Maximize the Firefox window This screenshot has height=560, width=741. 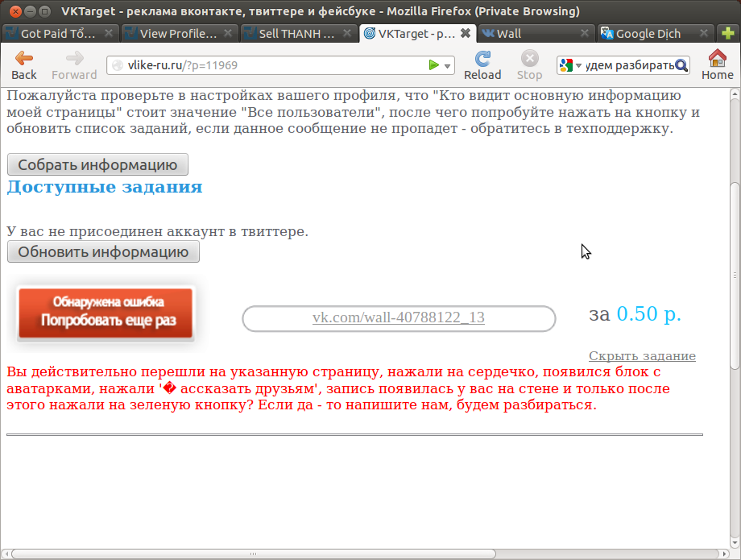coord(45,10)
